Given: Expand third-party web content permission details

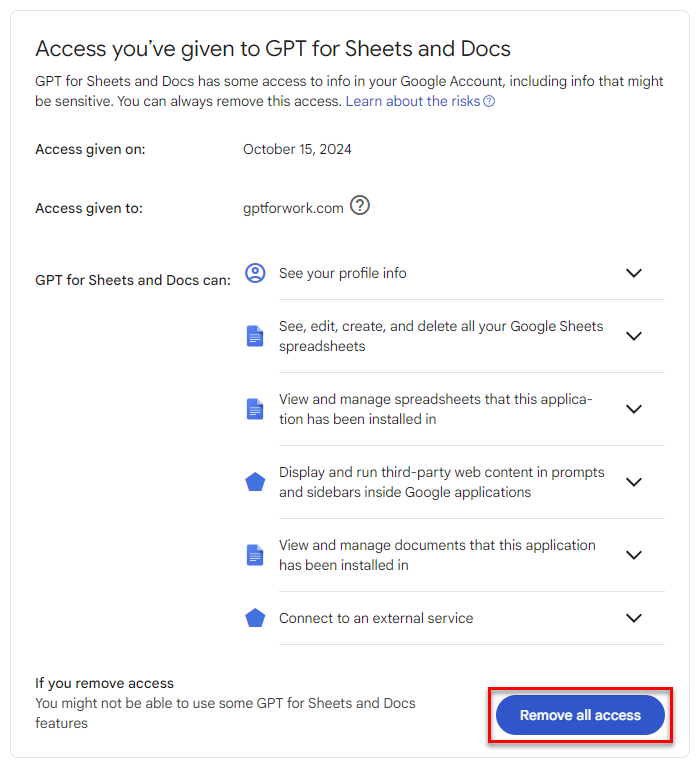Looking at the screenshot, I should [633, 482].
